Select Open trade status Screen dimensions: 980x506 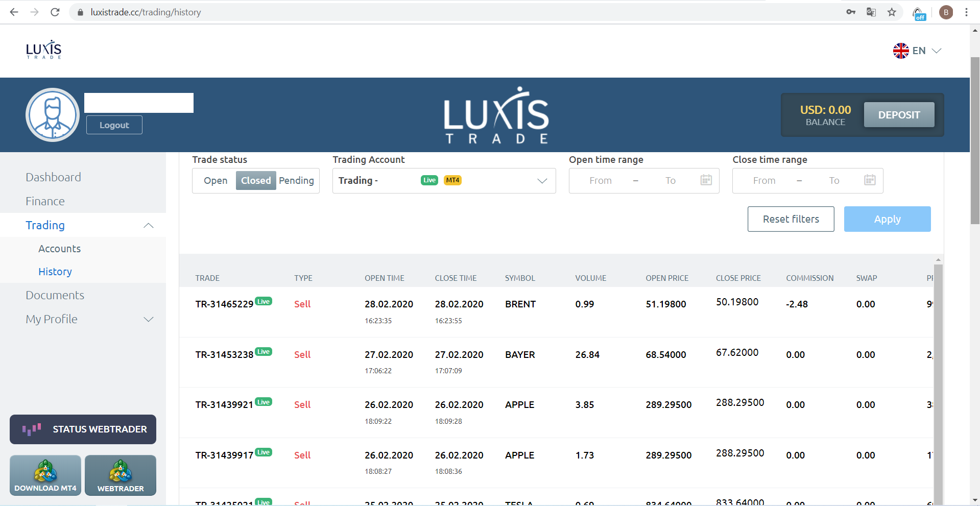(x=216, y=181)
